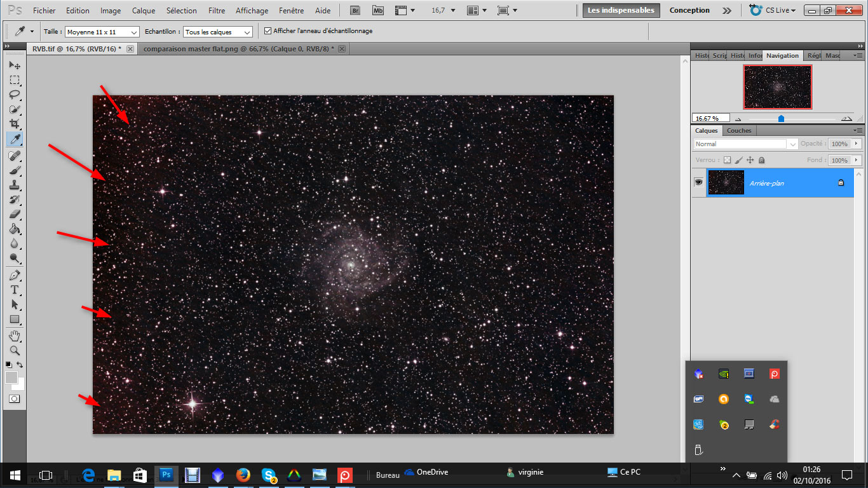The width and height of the screenshot is (868, 488).
Task: Click the Conception workspace button
Action: [x=689, y=10]
